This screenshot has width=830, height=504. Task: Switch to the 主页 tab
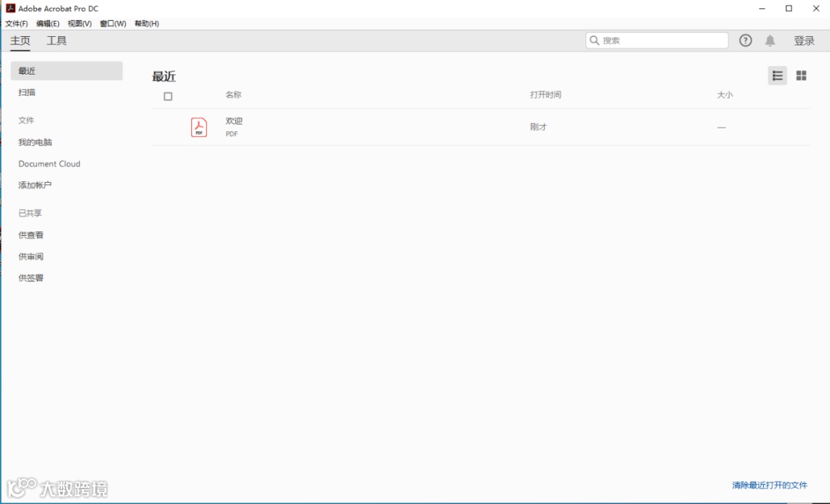[x=20, y=41]
